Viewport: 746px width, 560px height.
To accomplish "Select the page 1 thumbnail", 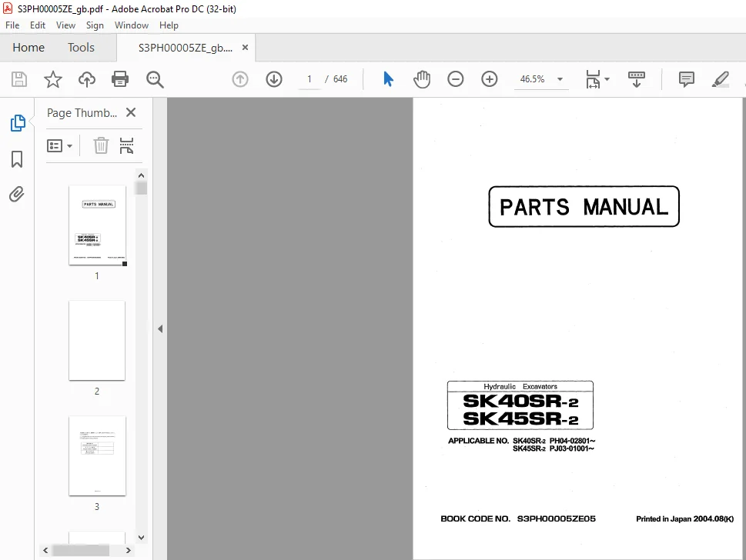I will point(98,225).
